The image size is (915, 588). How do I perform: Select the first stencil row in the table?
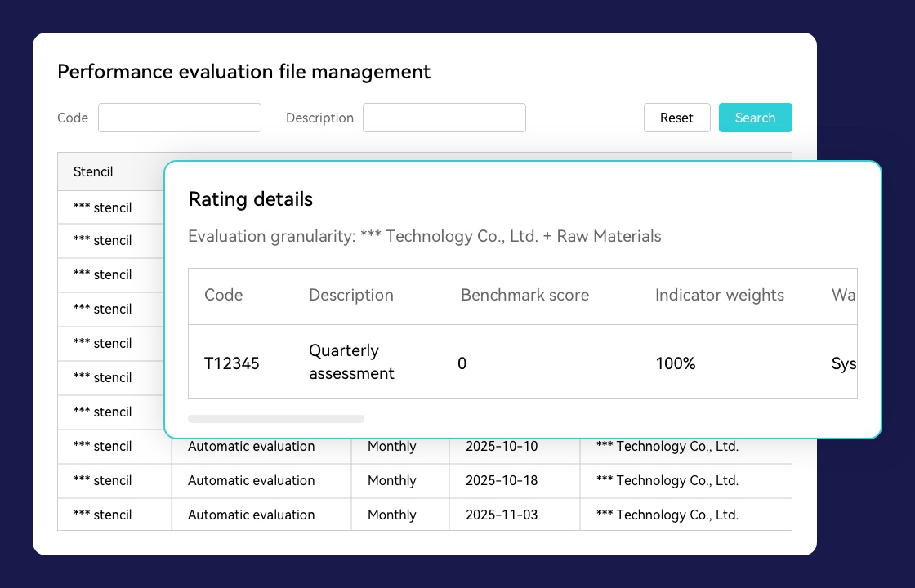(102, 207)
